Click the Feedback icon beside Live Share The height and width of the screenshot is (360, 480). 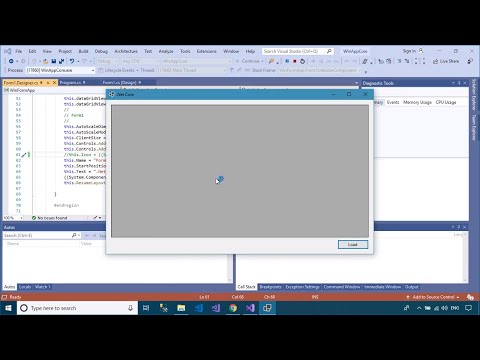point(470,61)
